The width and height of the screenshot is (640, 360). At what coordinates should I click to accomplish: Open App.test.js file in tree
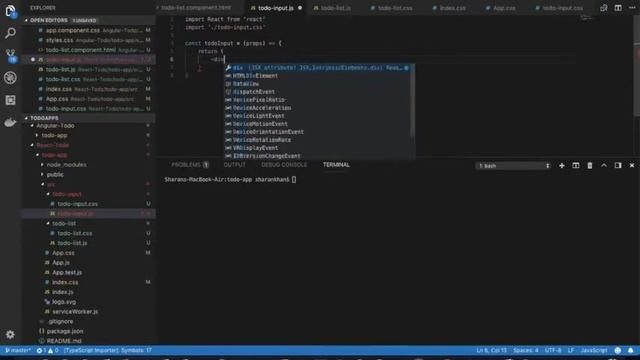89,272
